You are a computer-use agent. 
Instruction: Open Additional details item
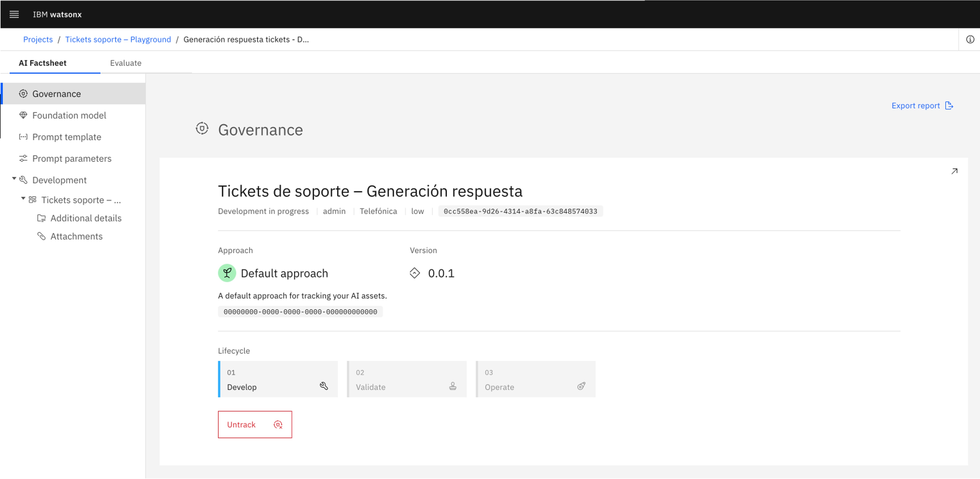pyautogui.click(x=86, y=218)
